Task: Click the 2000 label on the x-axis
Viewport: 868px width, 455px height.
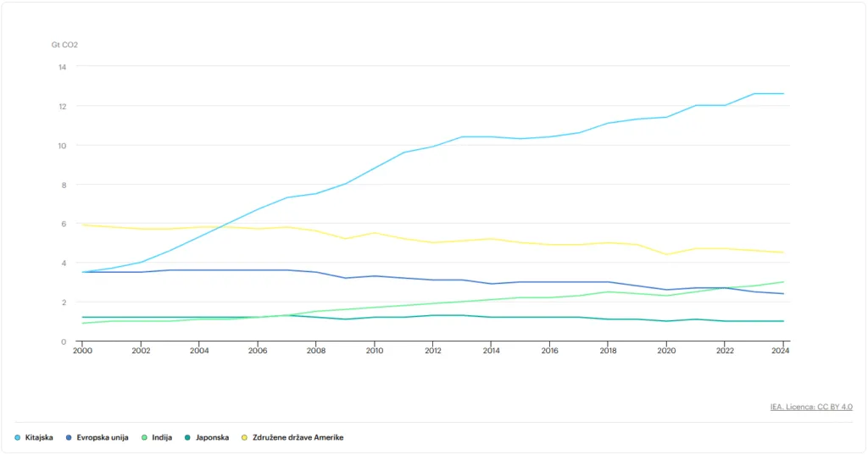Action: [82, 349]
